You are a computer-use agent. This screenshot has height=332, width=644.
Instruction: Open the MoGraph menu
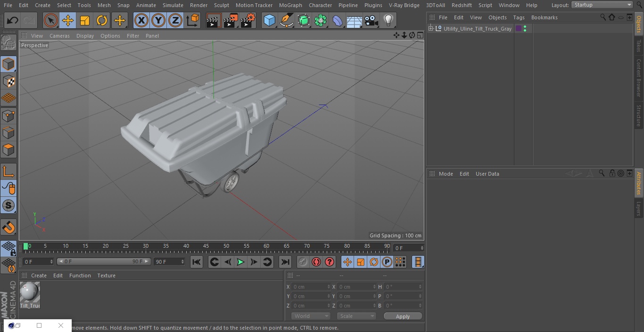click(290, 5)
